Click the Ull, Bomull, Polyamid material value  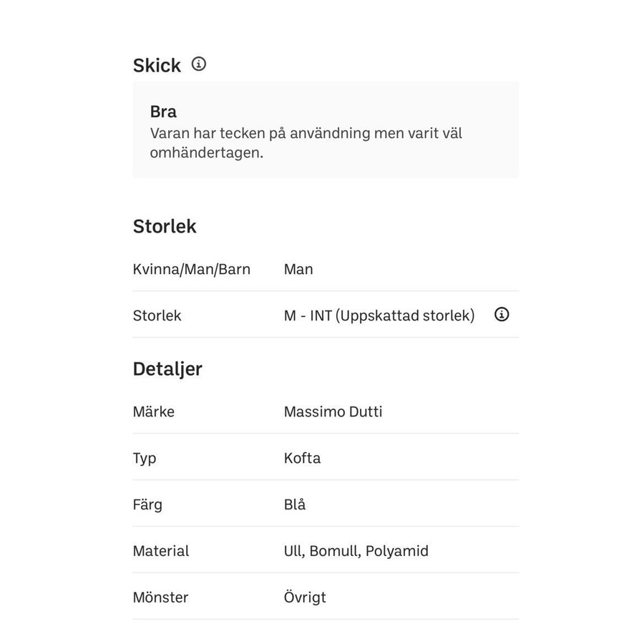click(356, 552)
